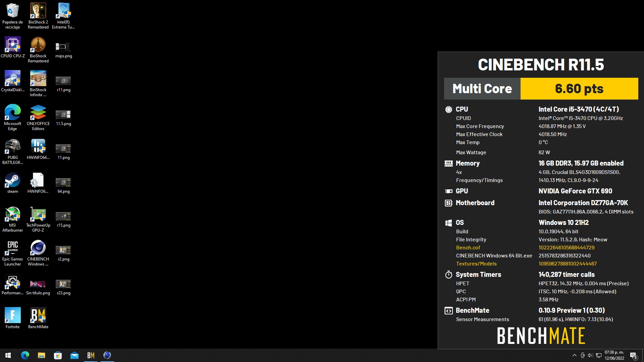Click Bench.cof file integrity entry
This screenshot has height=362, width=644.
pyautogui.click(x=468, y=248)
